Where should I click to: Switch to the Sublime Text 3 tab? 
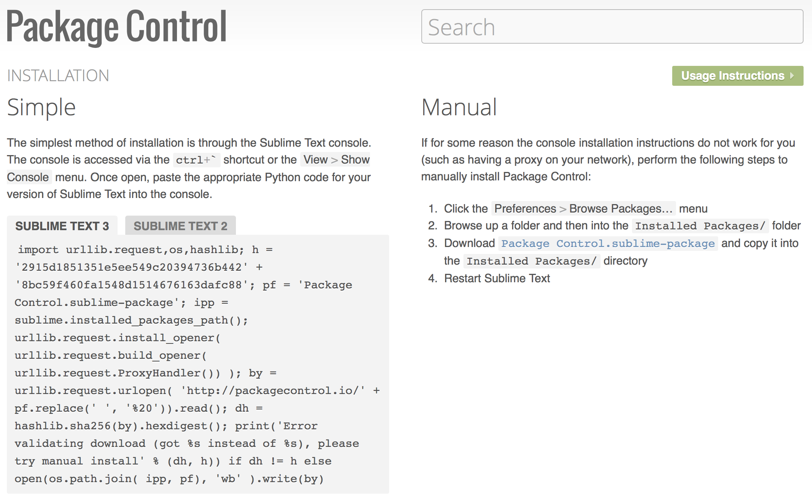62,226
